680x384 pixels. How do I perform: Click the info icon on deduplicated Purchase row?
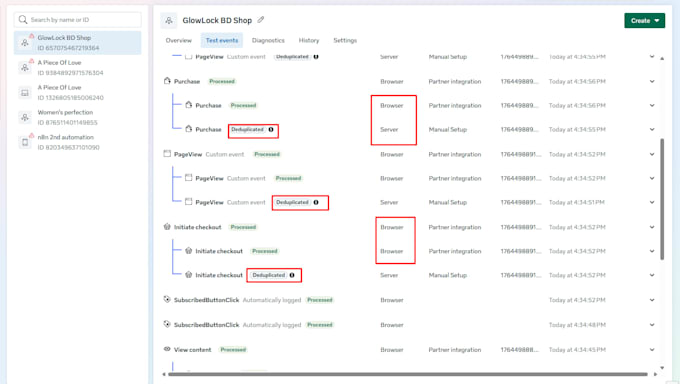click(271, 130)
